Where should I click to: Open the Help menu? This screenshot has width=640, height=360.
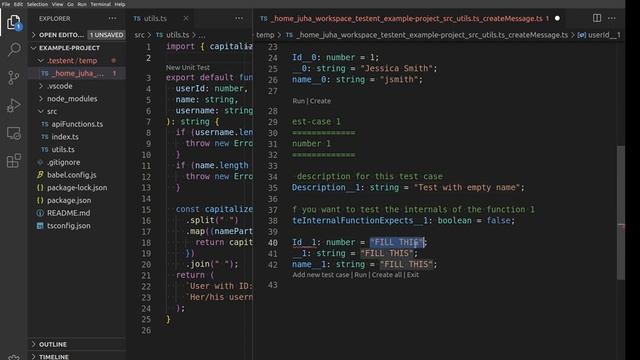coord(120,4)
